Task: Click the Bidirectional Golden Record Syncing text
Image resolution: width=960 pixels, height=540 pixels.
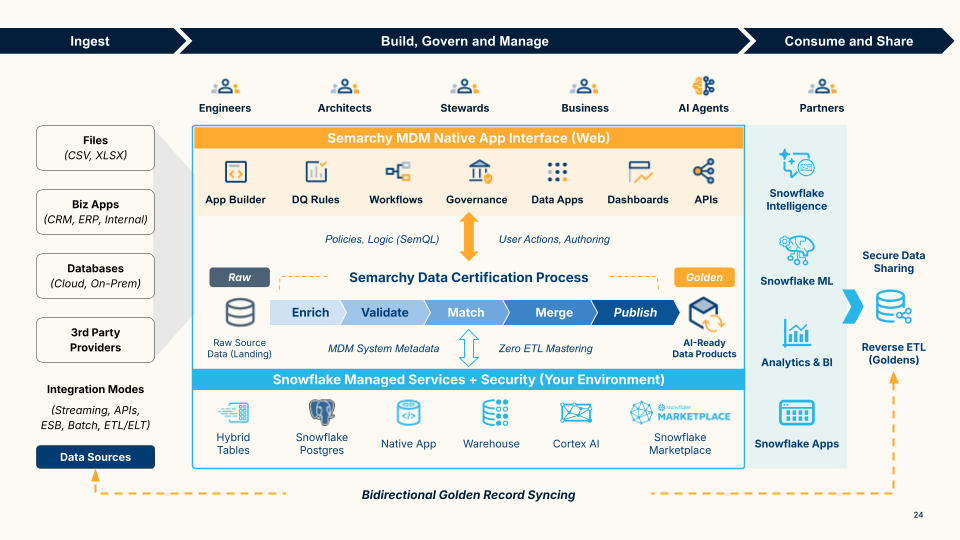Action: [x=468, y=495]
